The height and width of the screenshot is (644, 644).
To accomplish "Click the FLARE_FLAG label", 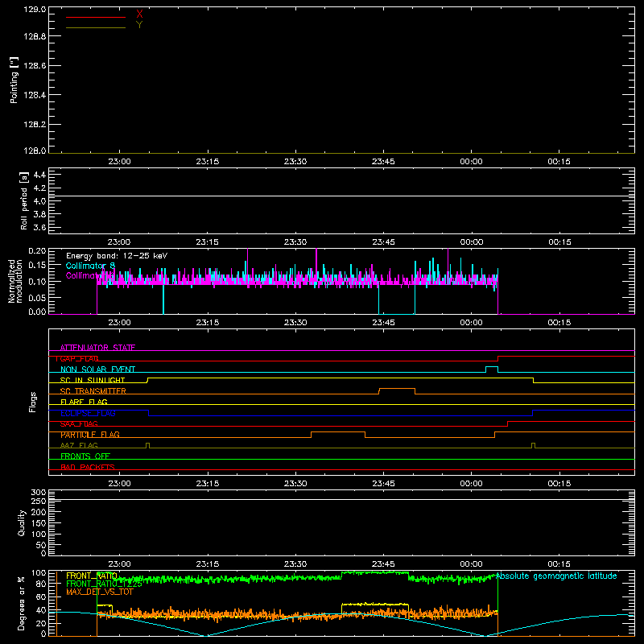I will (x=84, y=402).
